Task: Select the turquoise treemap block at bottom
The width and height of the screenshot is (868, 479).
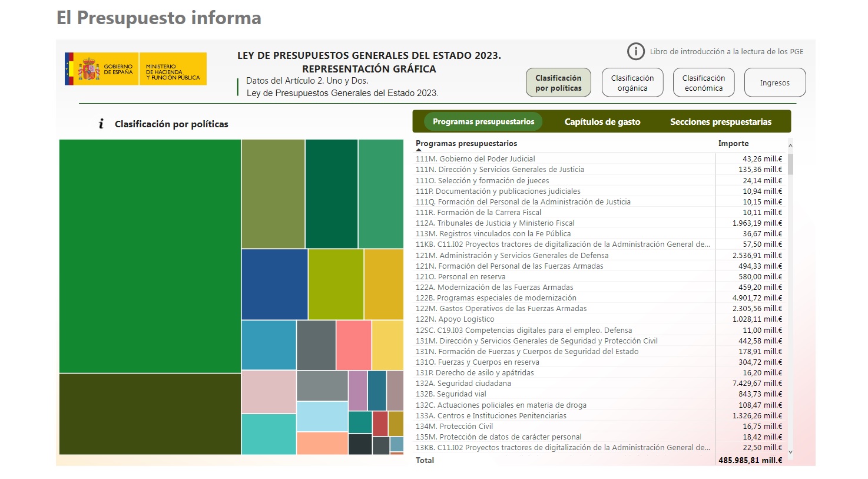Action: point(269,434)
